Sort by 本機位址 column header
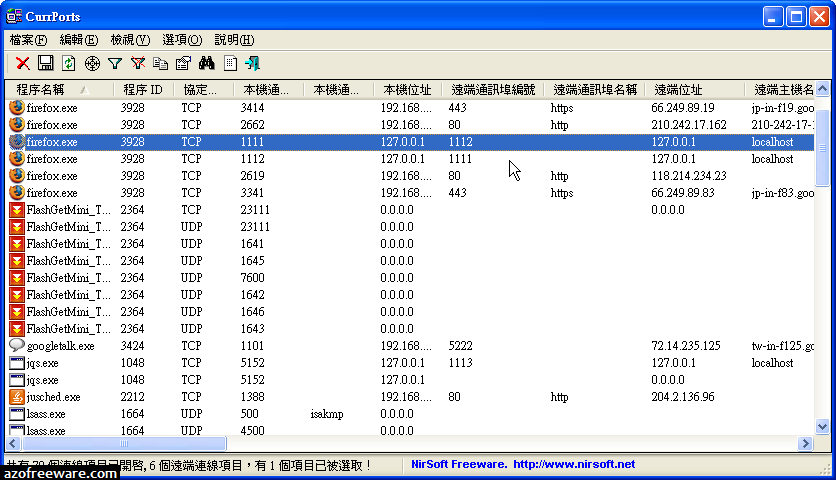 pos(407,90)
